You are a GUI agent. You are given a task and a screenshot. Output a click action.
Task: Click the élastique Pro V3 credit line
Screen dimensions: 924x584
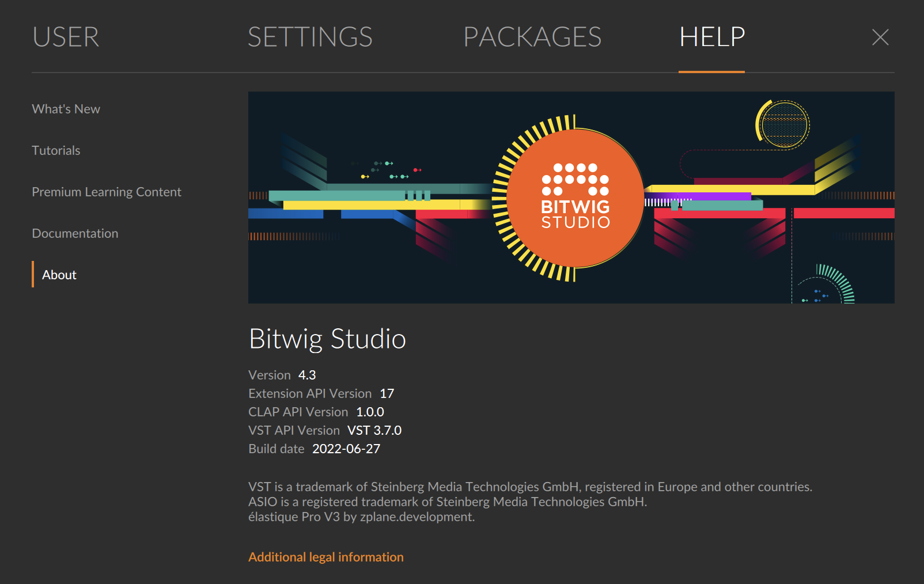click(x=362, y=517)
